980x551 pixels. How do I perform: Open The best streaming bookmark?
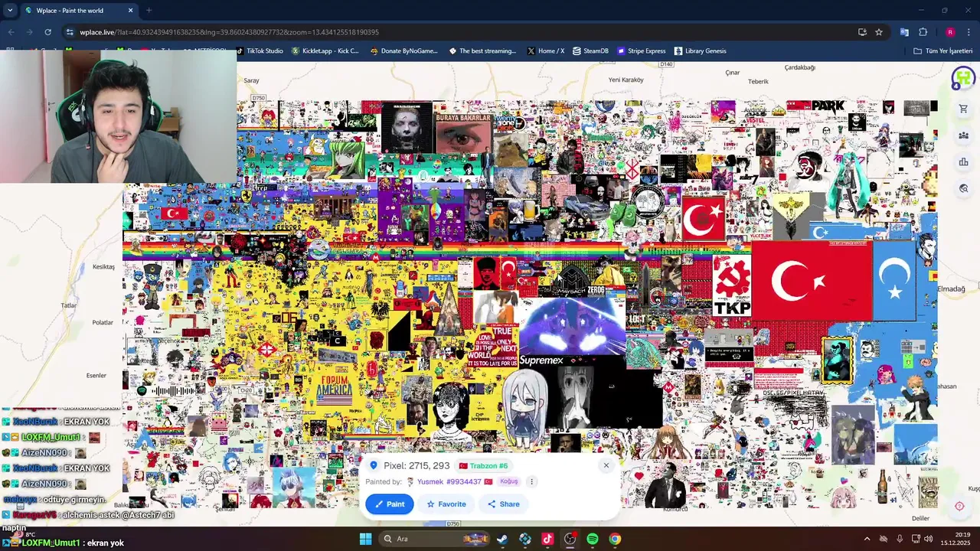[x=483, y=51]
